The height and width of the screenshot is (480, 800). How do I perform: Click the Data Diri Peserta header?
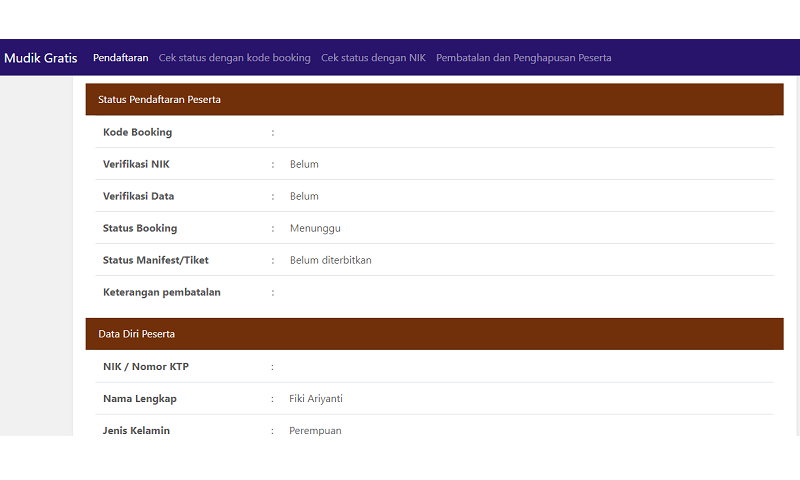point(136,334)
